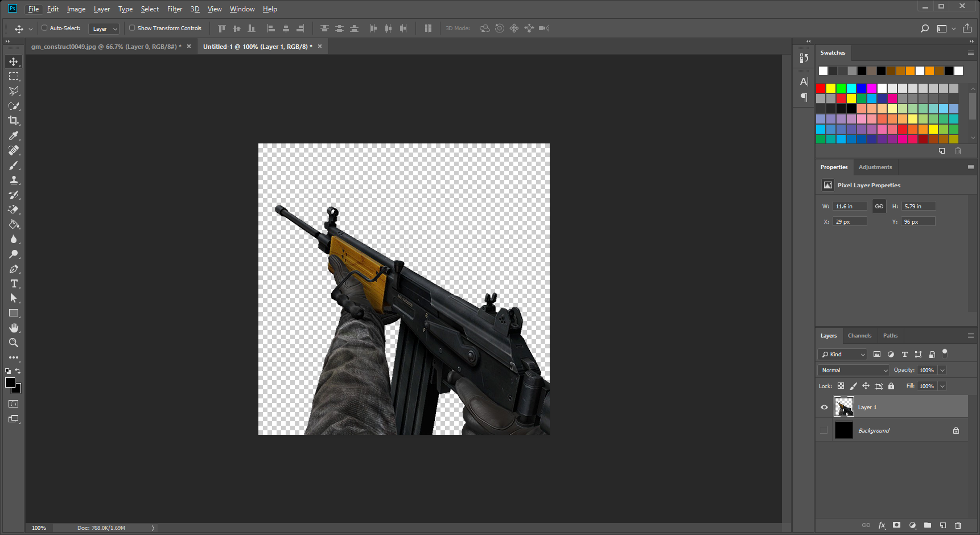Hide Layer 1 with the eye icon
The image size is (980, 535).
[x=824, y=408]
